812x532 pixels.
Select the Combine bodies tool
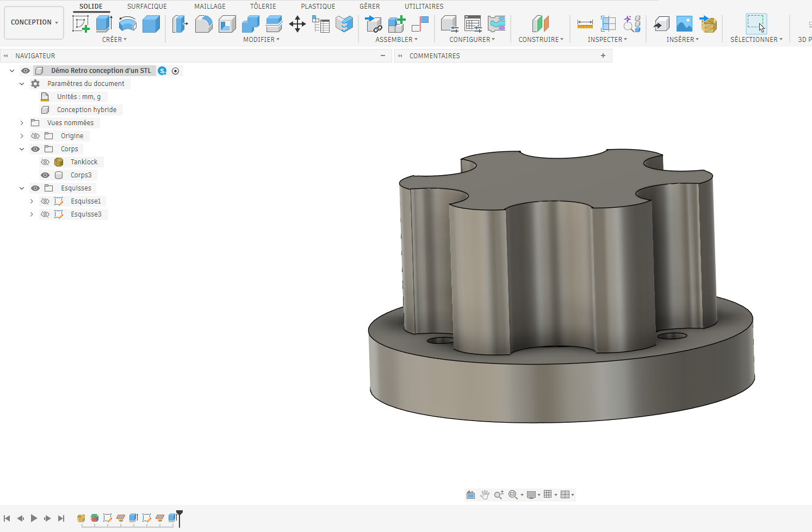coord(250,24)
